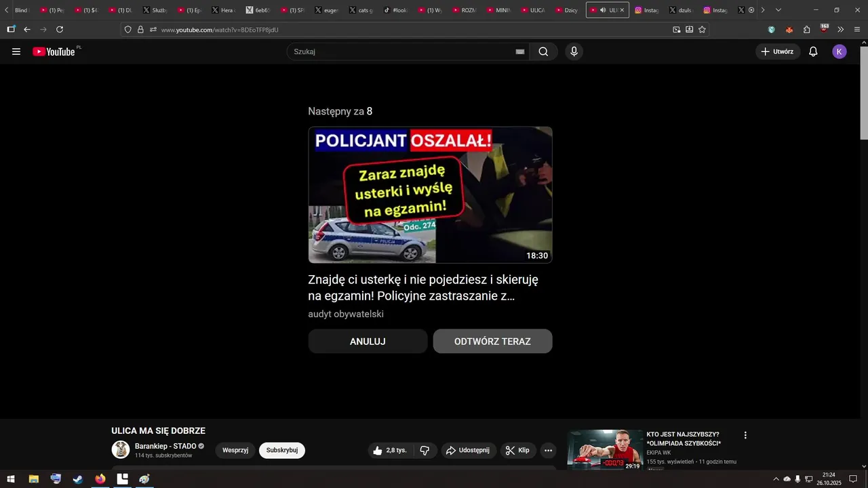Open File Explorer from taskbar
The image size is (868, 488).
pos(33,479)
